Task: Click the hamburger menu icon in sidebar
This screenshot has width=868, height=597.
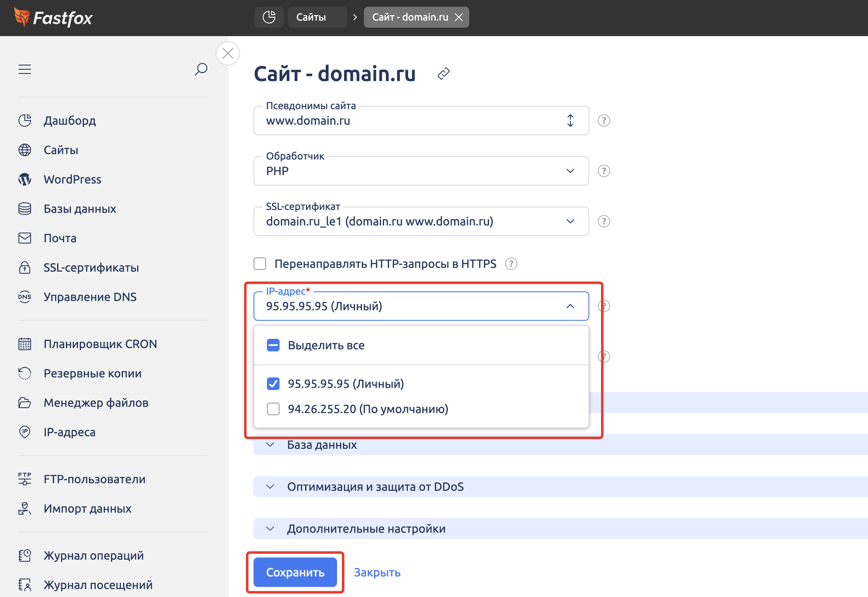Action: 25,69
